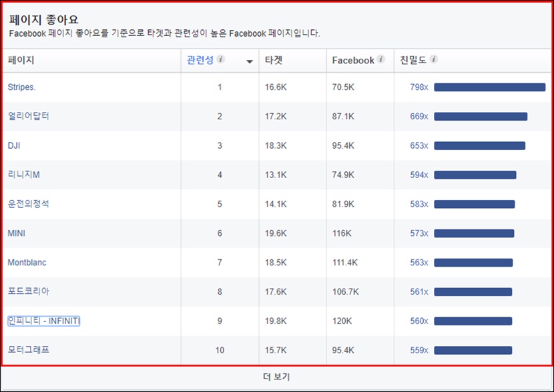The height and width of the screenshot is (392, 554).
Task: Open the 리니지M page link
Action: (x=23, y=175)
